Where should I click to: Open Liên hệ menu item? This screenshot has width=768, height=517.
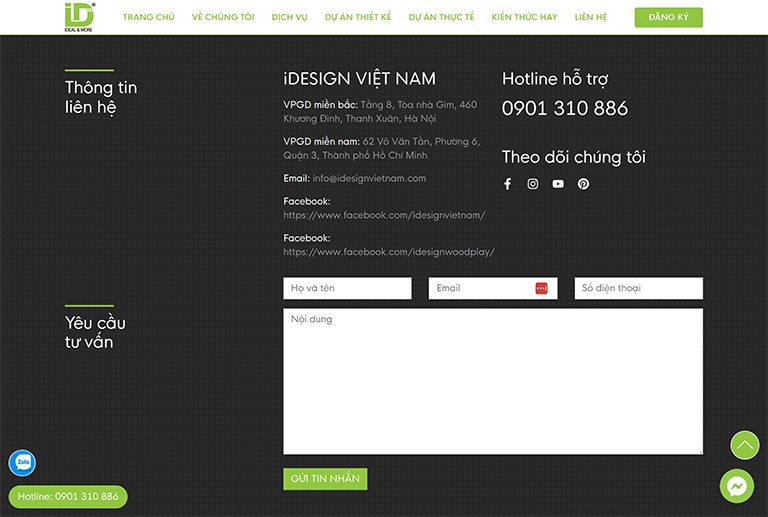point(591,17)
